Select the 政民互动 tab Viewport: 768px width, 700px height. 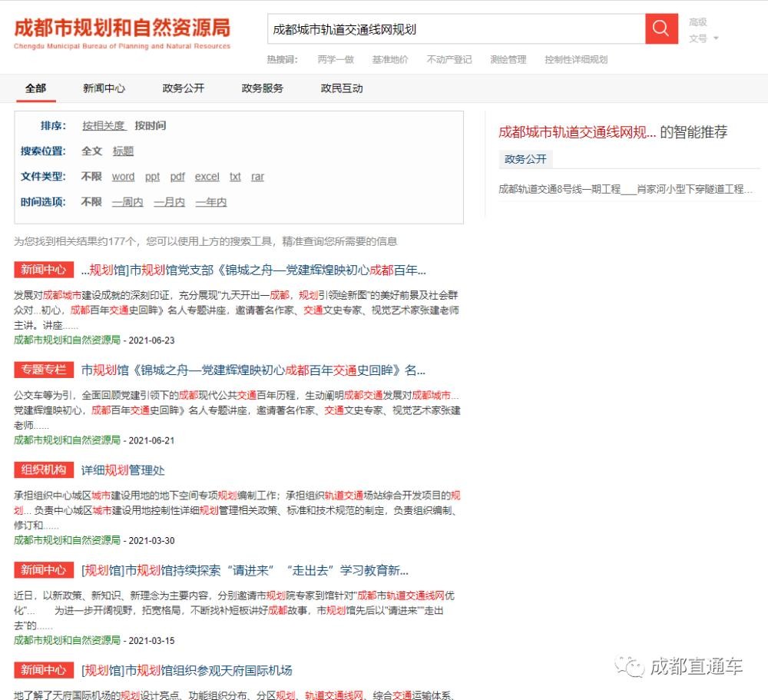[x=342, y=88]
